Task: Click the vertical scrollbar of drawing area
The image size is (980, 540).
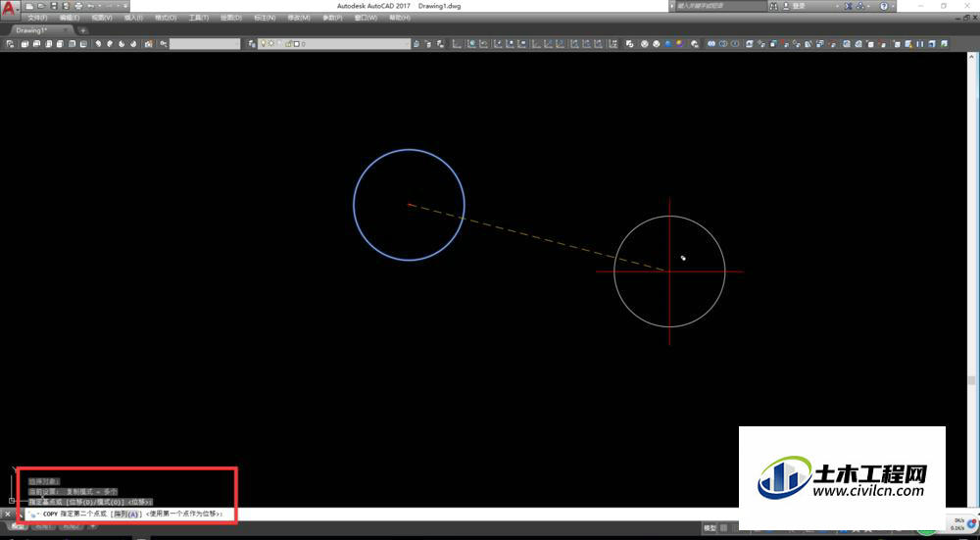Action: 971,280
